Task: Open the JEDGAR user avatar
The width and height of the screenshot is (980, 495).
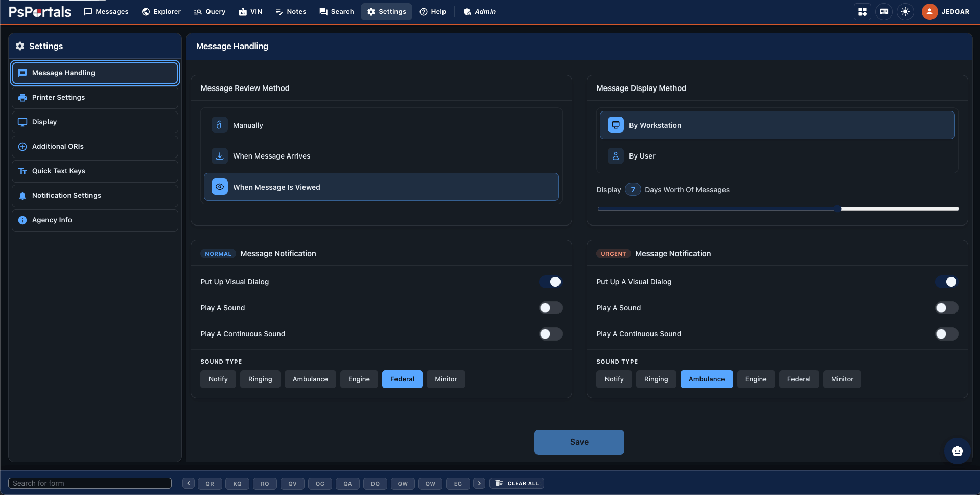Action: (x=929, y=12)
